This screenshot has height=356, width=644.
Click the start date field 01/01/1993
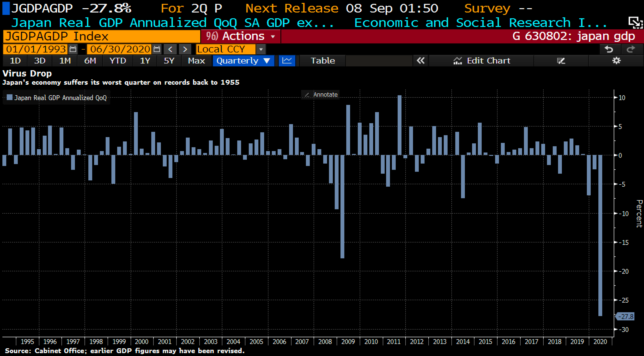[35, 49]
